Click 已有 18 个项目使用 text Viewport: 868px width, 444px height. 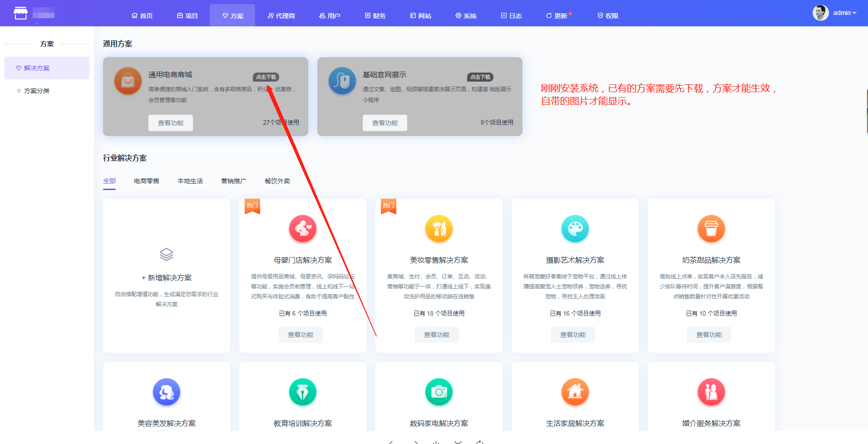tap(439, 313)
